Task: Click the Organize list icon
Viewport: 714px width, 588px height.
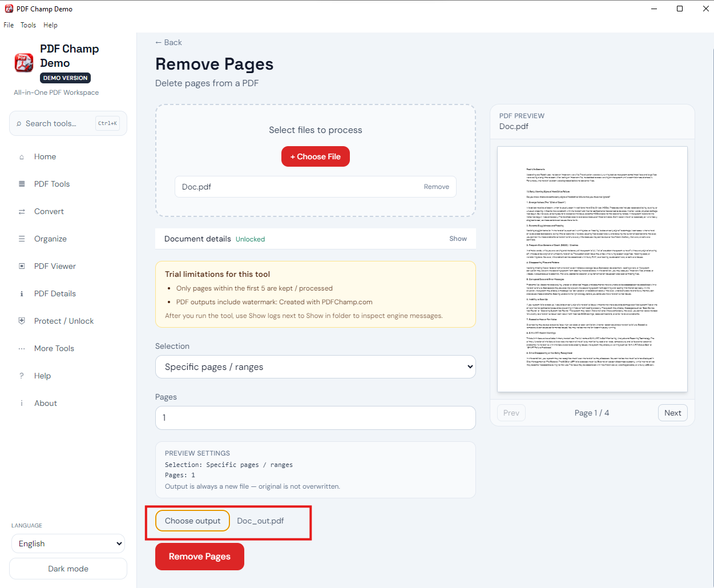Action: 22,239
